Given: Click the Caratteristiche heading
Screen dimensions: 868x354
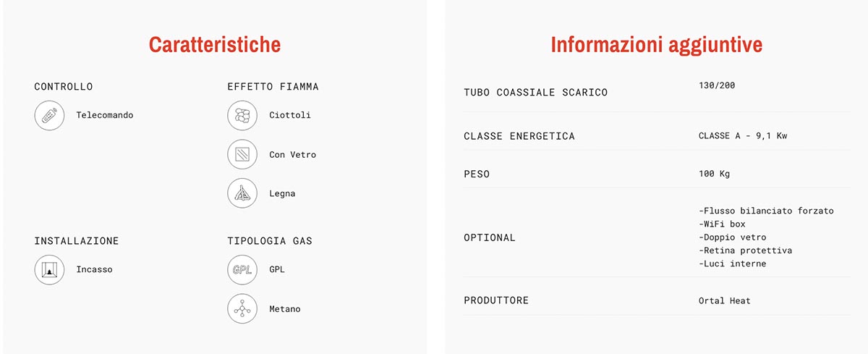Looking at the screenshot, I should 215,45.
